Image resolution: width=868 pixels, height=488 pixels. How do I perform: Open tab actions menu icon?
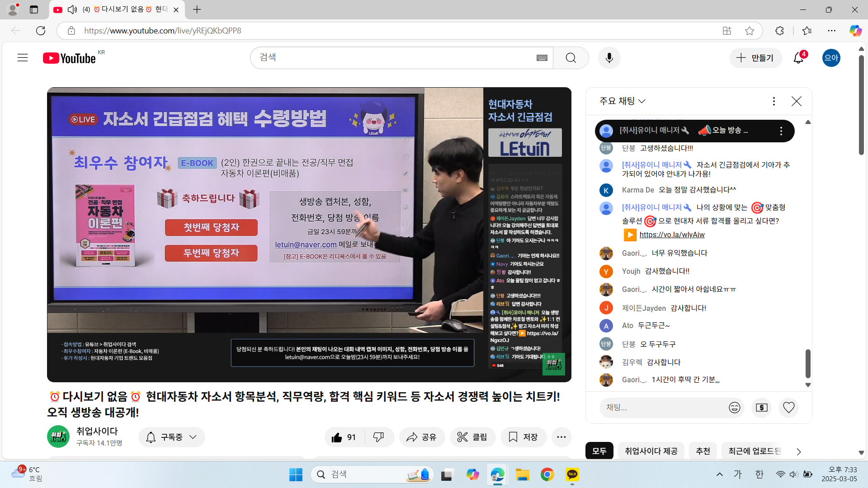point(34,9)
